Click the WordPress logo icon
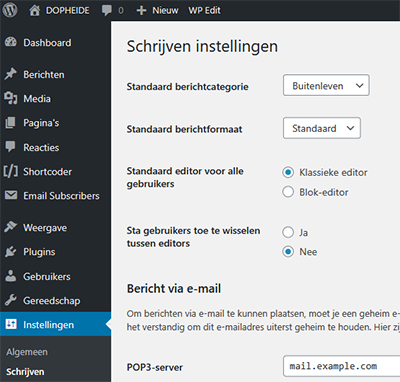400x382 pixels. (x=10, y=10)
